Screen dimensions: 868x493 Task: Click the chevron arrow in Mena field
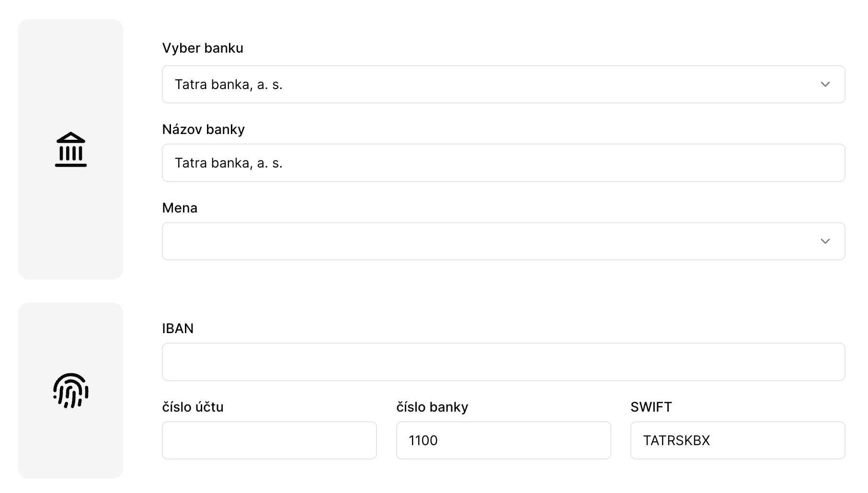point(825,241)
